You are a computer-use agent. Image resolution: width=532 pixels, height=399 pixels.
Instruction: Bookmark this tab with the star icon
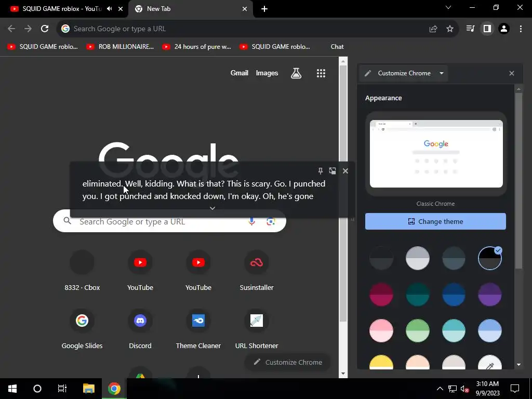[x=450, y=29]
